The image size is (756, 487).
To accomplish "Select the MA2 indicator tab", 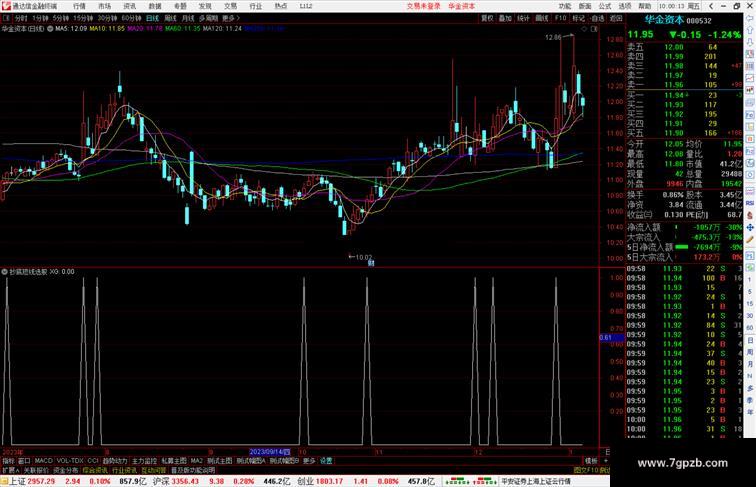I will tap(197, 461).
